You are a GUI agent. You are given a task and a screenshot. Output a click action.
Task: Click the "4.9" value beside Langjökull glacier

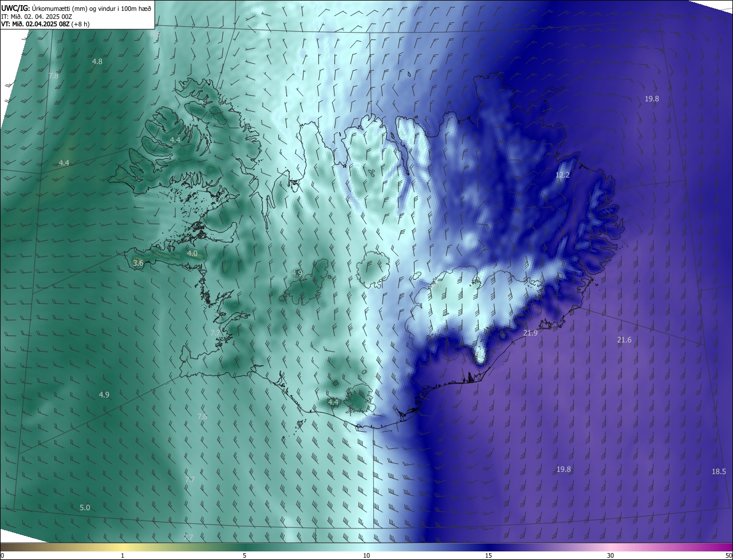297,273
